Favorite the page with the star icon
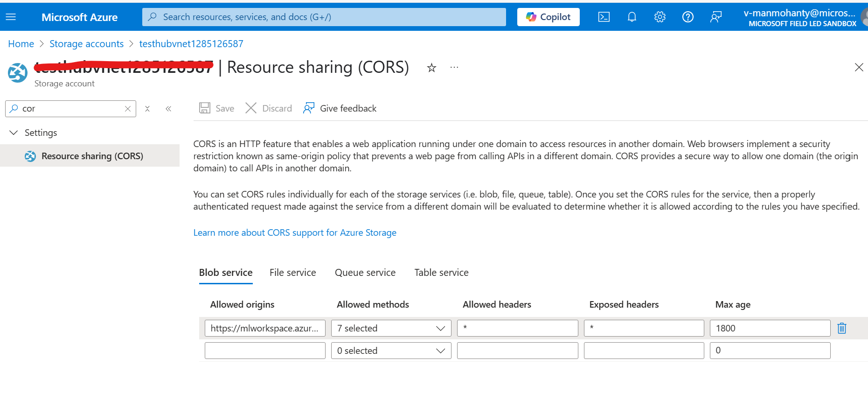868x408 pixels. pyautogui.click(x=431, y=68)
